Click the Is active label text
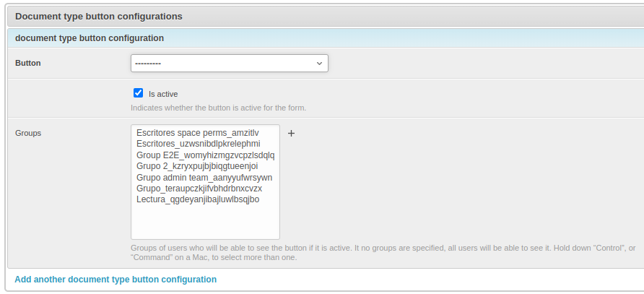 [x=163, y=94]
